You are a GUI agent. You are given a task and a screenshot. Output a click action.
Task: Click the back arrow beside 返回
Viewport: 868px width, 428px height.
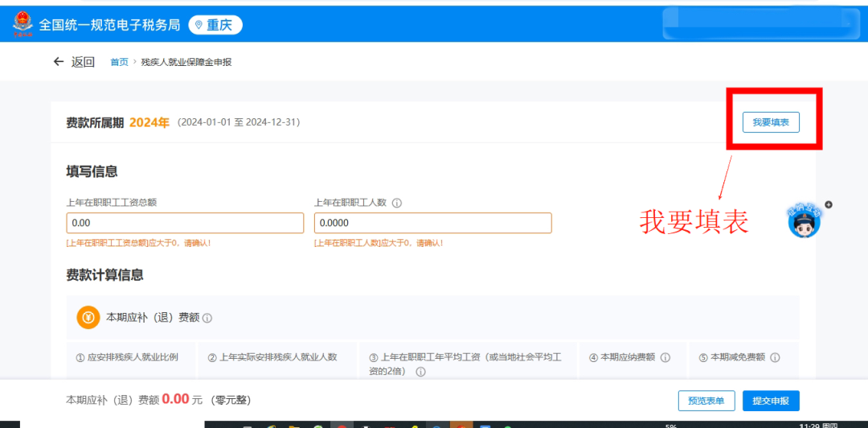pos(59,61)
